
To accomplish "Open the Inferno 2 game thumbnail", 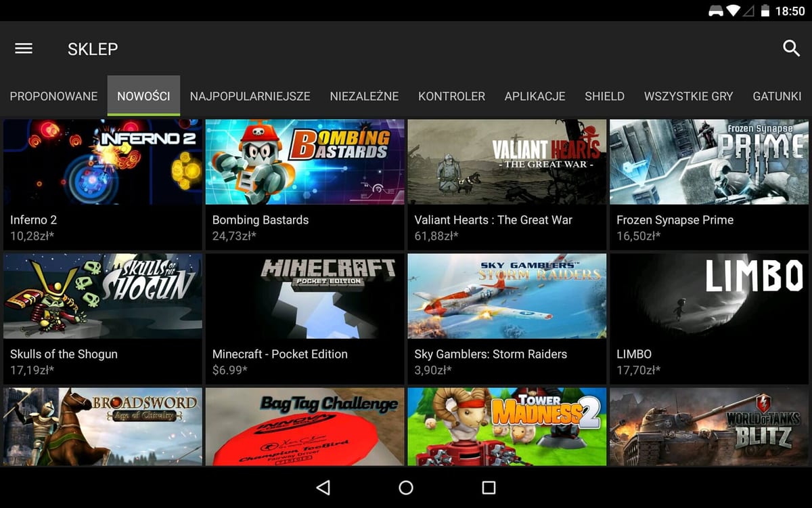I will point(103,162).
